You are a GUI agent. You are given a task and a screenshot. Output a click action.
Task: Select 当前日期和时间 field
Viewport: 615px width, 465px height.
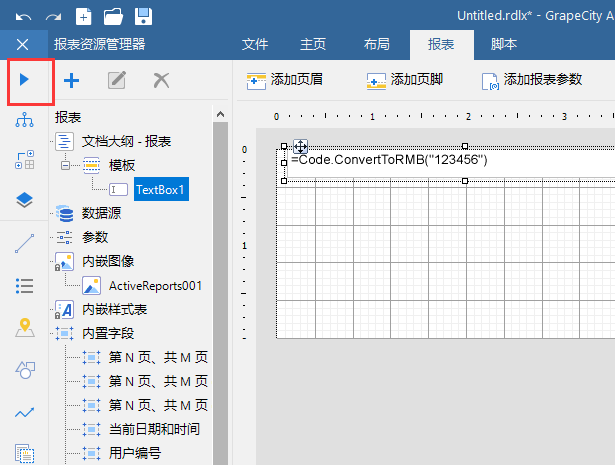point(154,429)
